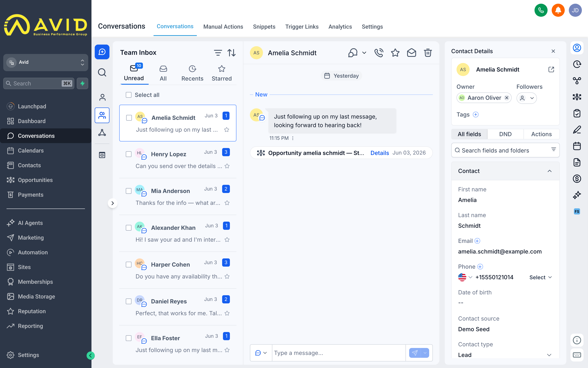Viewport: 588px width, 368px height.
Task: Open Automation in left sidebar
Action: 32,252
